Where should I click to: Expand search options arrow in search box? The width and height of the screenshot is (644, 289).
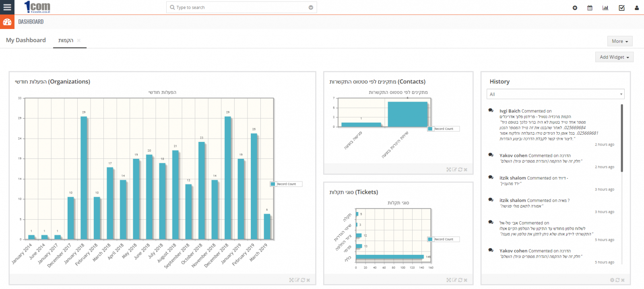[311, 8]
